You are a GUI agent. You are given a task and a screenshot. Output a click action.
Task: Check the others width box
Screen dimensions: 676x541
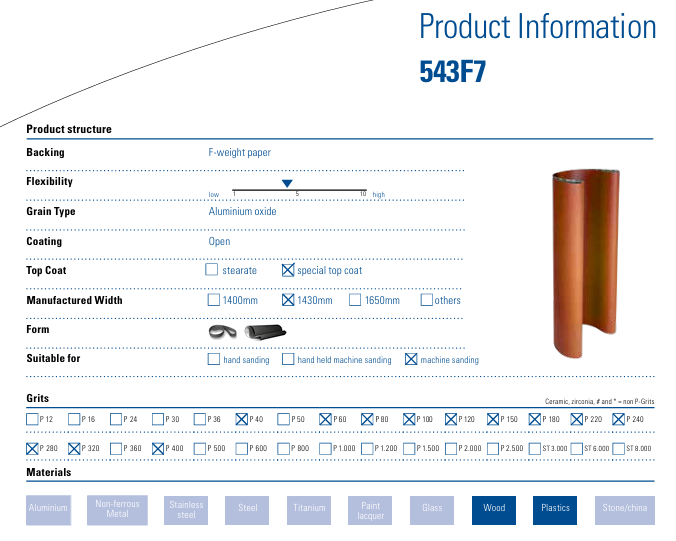426,300
